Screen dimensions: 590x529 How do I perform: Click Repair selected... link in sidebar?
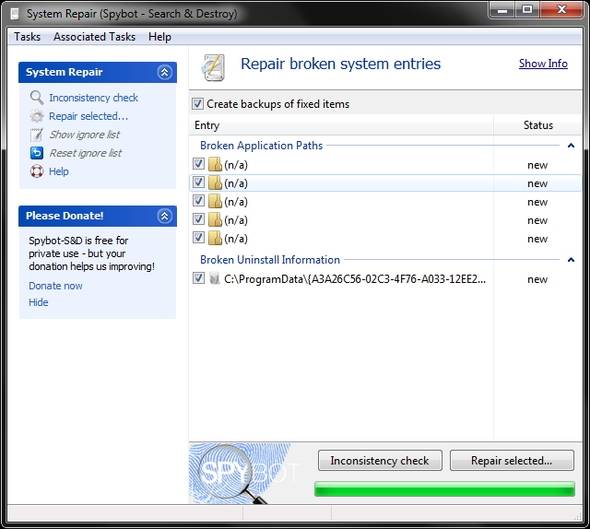click(88, 116)
